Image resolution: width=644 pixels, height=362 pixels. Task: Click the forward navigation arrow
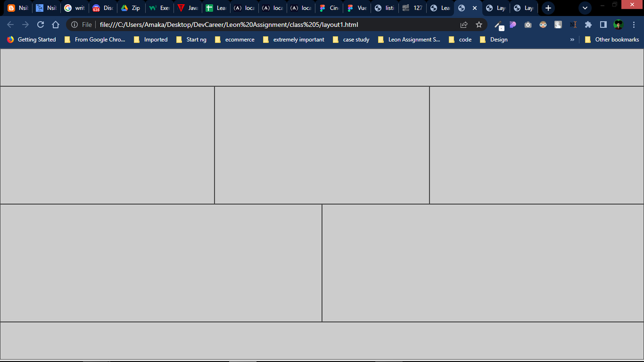point(26,25)
